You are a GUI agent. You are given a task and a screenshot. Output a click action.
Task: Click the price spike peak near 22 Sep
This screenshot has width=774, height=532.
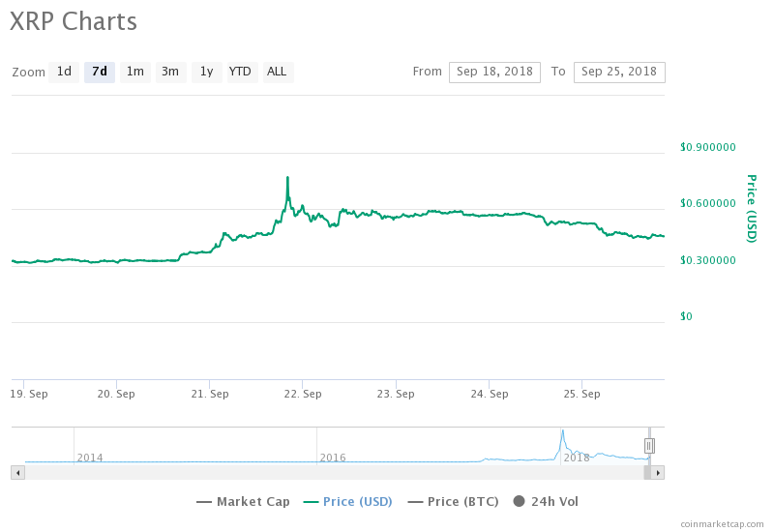[288, 178]
